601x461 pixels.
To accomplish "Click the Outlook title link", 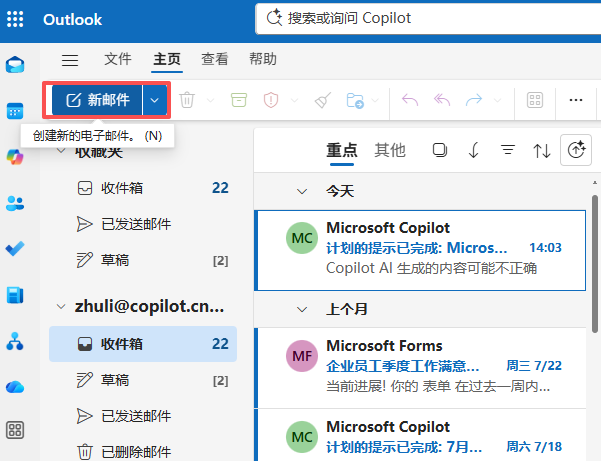I will pos(72,20).
